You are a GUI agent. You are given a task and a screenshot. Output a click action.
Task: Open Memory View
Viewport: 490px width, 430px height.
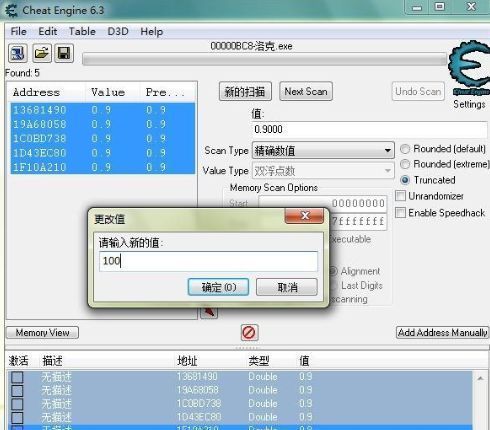(x=42, y=333)
